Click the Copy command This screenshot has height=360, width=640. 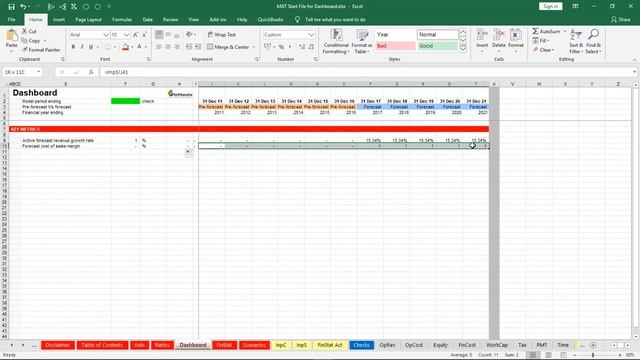(x=31, y=40)
